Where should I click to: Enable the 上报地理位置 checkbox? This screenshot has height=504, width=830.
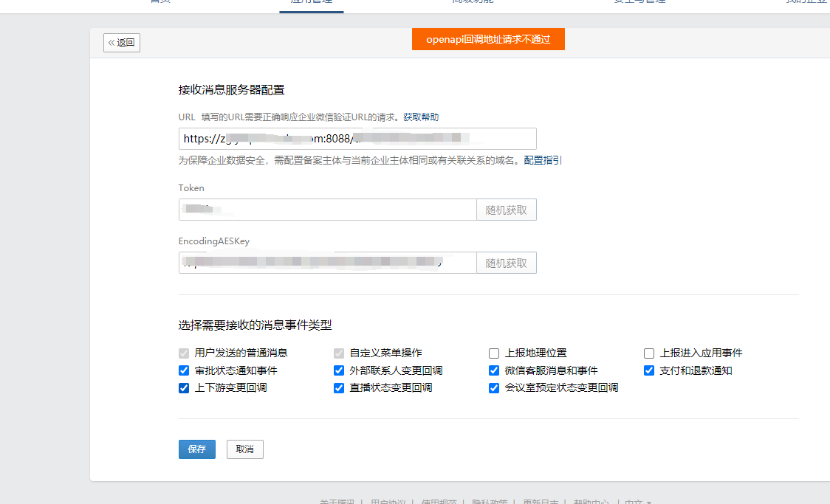point(493,353)
